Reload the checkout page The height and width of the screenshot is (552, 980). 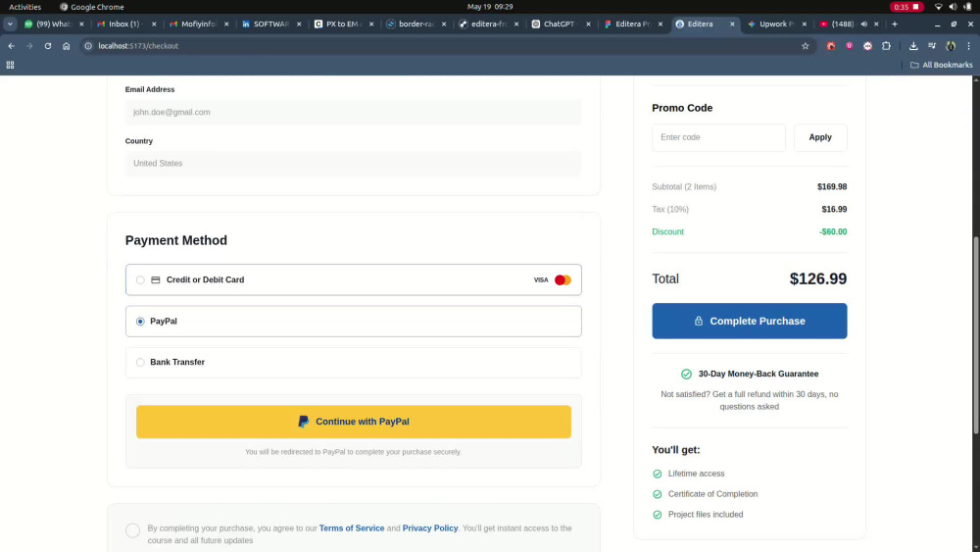47,46
